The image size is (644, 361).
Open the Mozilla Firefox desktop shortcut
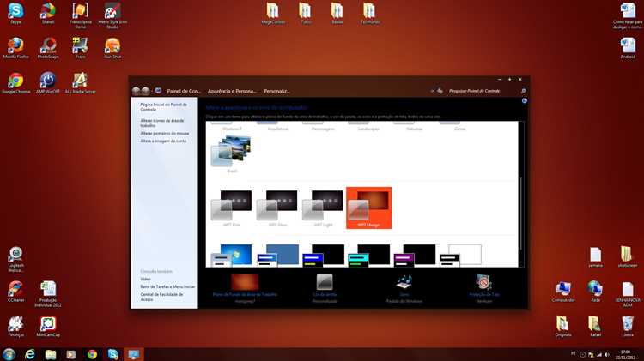pyautogui.click(x=15, y=48)
